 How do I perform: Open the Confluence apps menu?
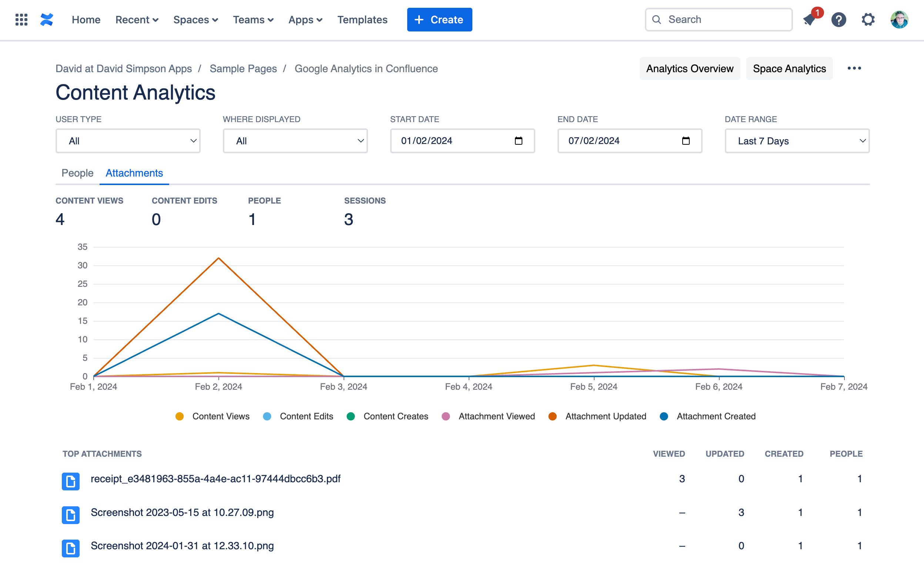304,19
